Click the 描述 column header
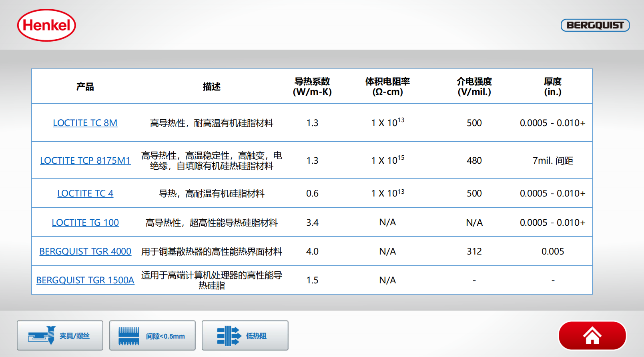Viewport: 644px width, 357px height. pos(211,87)
